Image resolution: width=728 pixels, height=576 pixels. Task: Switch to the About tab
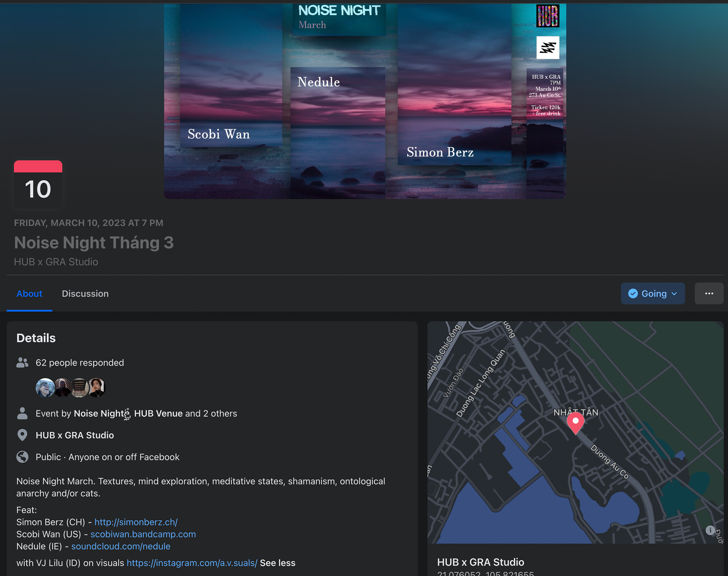point(29,294)
